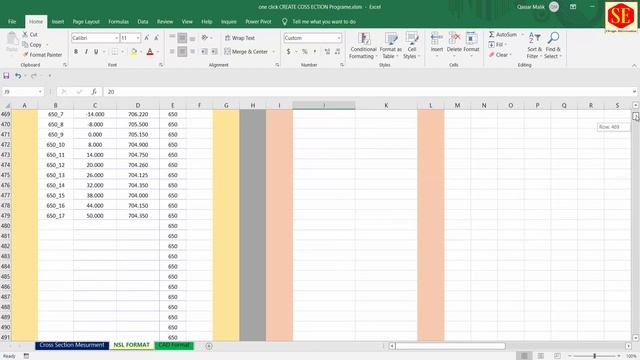
Task: Click the Font Color red A
Action: click(150, 52)
